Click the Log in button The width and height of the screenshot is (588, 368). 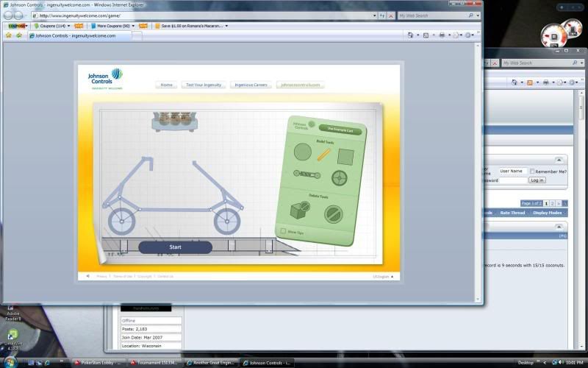[x=537, y=180]
